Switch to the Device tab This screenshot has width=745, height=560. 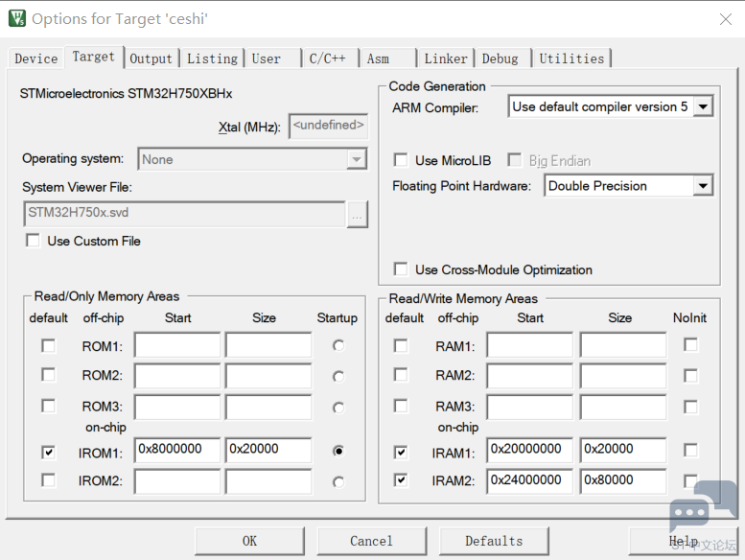(36, 58)
